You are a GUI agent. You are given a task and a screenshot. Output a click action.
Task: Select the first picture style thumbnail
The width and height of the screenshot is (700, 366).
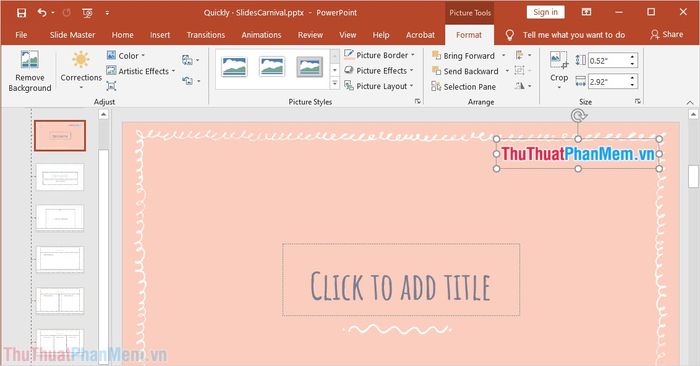click(x=234, y=67)
